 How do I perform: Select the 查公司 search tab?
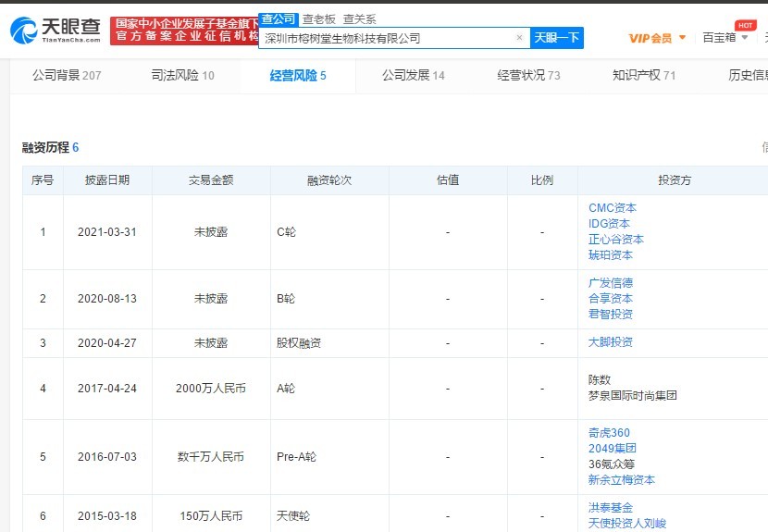tap(278, 19)
